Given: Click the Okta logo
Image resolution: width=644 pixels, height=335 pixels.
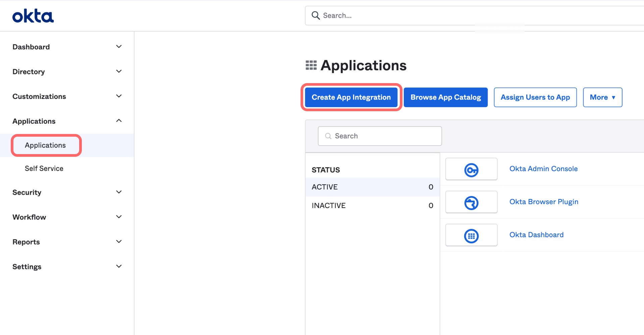Looking at the screenshot, I should 33,15.
